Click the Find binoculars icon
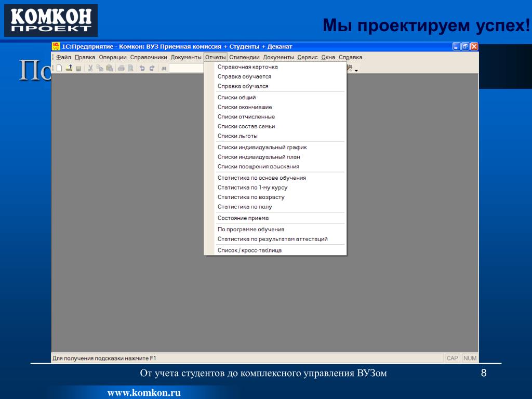Image resolution: width=532 pixels, height=399 pixels. point(164,68)
